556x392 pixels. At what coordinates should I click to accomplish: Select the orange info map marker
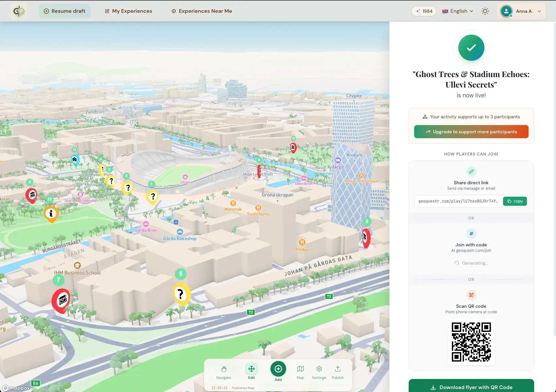51,214
